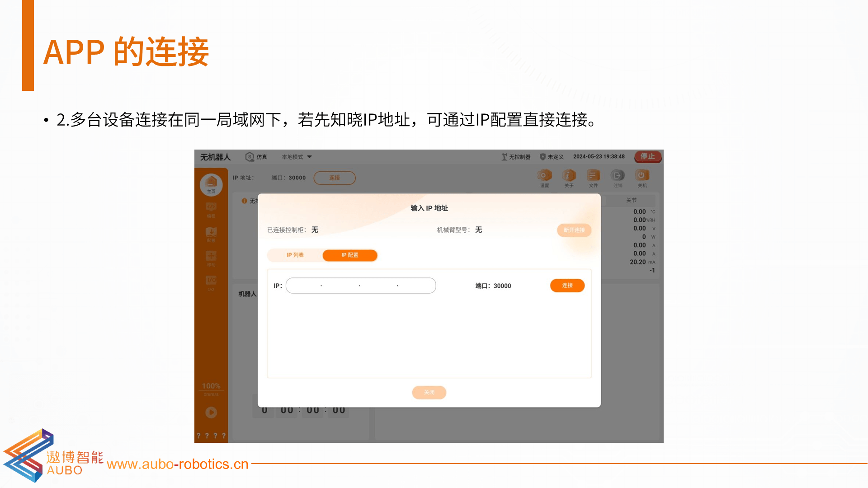Click the 机械臂型号 label
This screenshot has width=868, height=488.
pos(453,230)
